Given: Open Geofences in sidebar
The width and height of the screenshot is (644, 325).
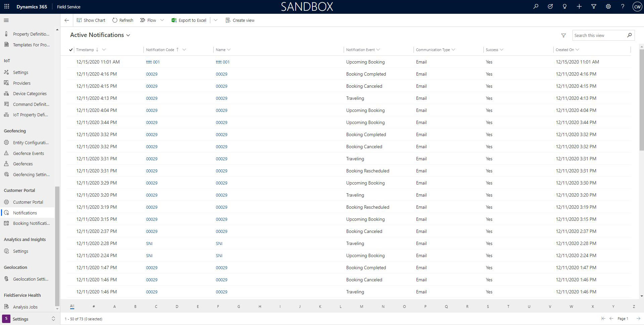Looking at the screenshot, I should click(x=23, y=164).
